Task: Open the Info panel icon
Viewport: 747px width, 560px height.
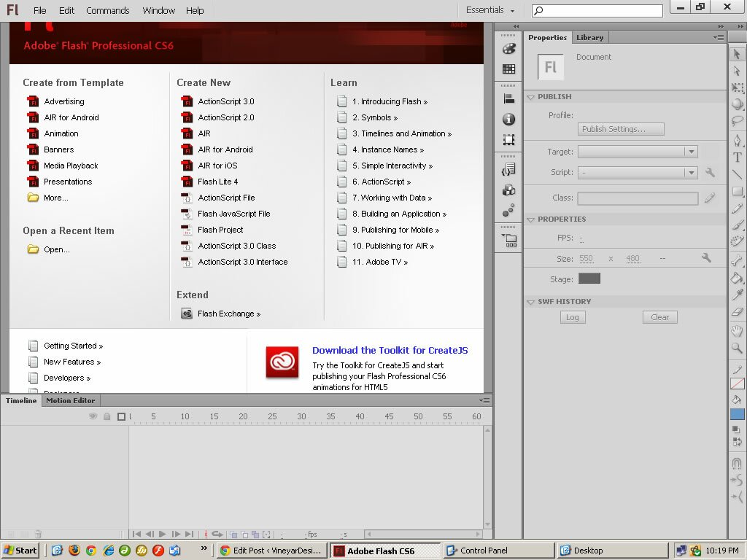Action: (508, 119)
